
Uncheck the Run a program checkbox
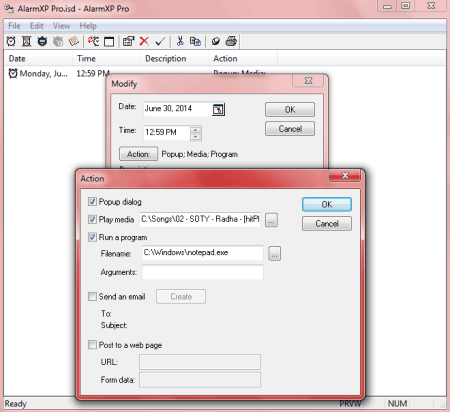(x=92, y=237)
